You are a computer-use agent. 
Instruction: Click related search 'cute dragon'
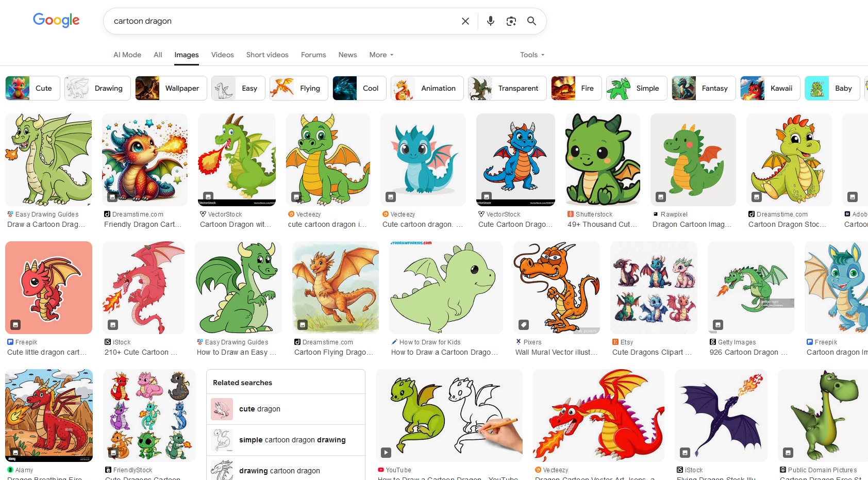286,409
